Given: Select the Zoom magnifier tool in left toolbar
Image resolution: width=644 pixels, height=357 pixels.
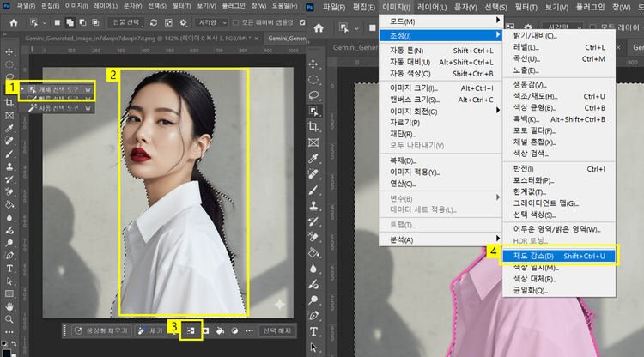Looking at the screenshot, I should pos(9,321).
